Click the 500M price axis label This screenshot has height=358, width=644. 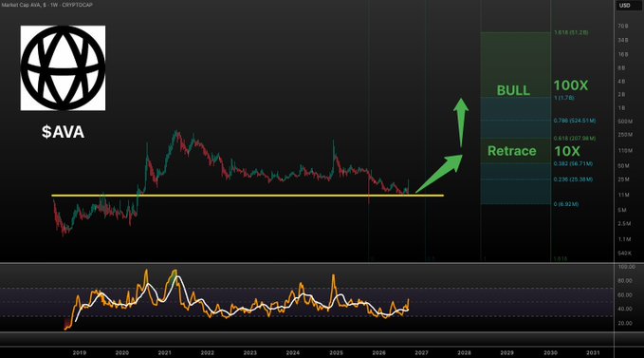[625, 122]
